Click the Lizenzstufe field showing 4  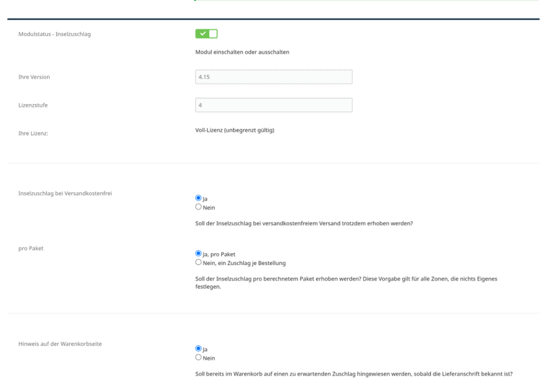[273, 105]
